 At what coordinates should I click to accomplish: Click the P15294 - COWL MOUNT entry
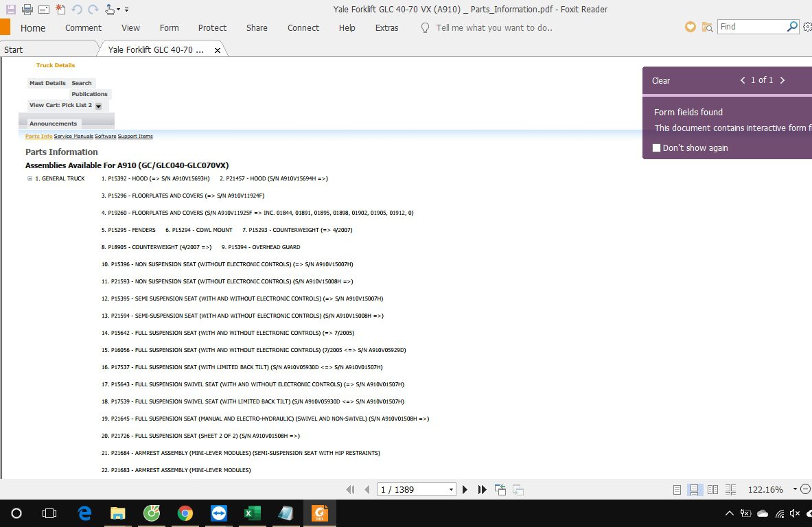[199, 230]
